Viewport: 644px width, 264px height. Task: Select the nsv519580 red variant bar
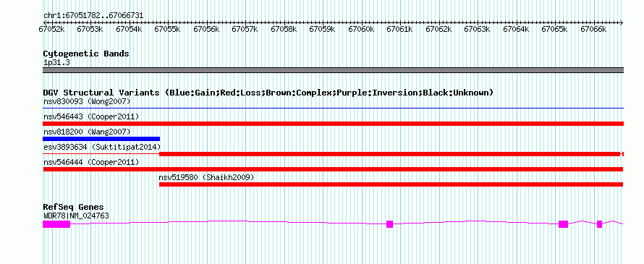pos(391,184)
